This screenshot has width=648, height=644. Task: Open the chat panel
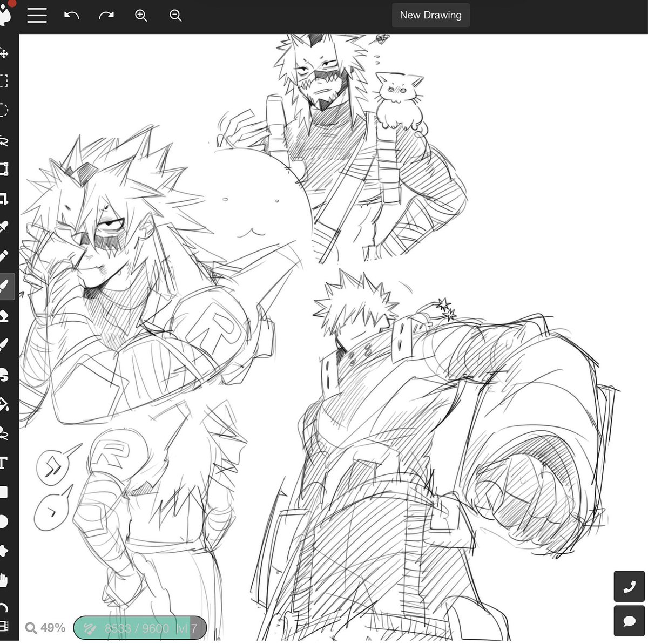coord(629,621)
